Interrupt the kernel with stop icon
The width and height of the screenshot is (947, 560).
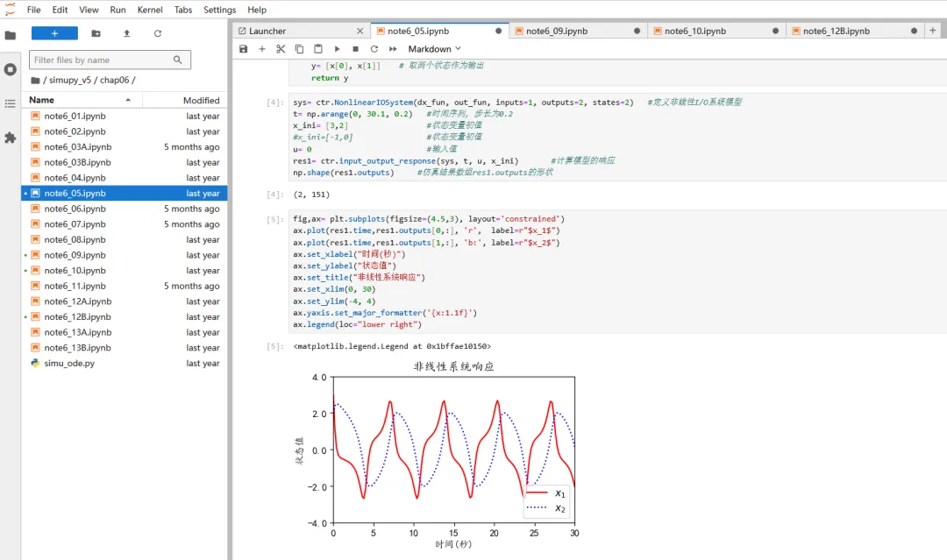356,49
